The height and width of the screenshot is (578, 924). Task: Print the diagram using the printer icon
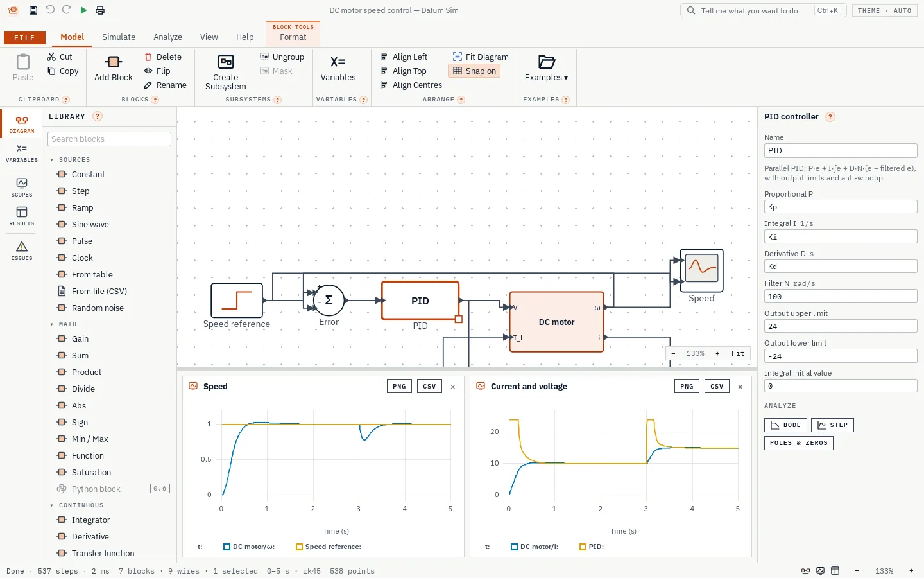tap(100, 10)
